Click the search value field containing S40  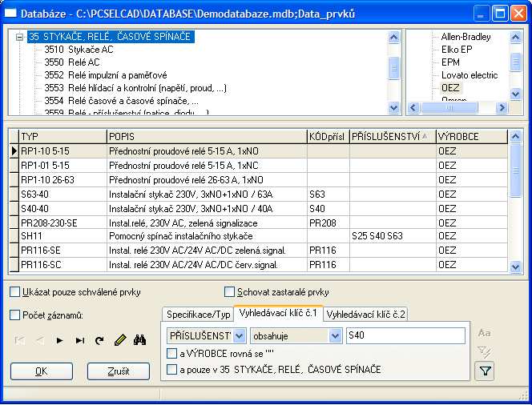point(405,336)
